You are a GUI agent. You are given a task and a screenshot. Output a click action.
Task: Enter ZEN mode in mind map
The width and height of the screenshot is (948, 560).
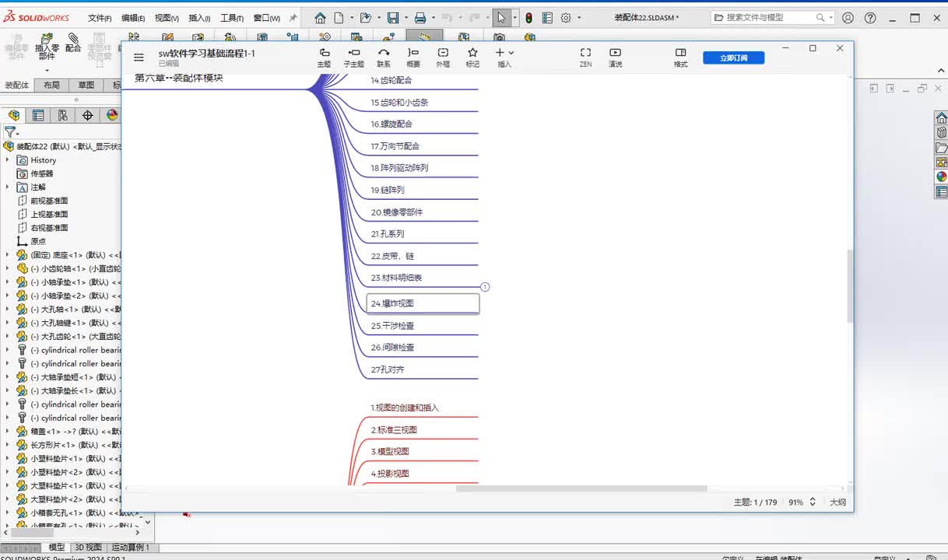click(x=585, y=58)
